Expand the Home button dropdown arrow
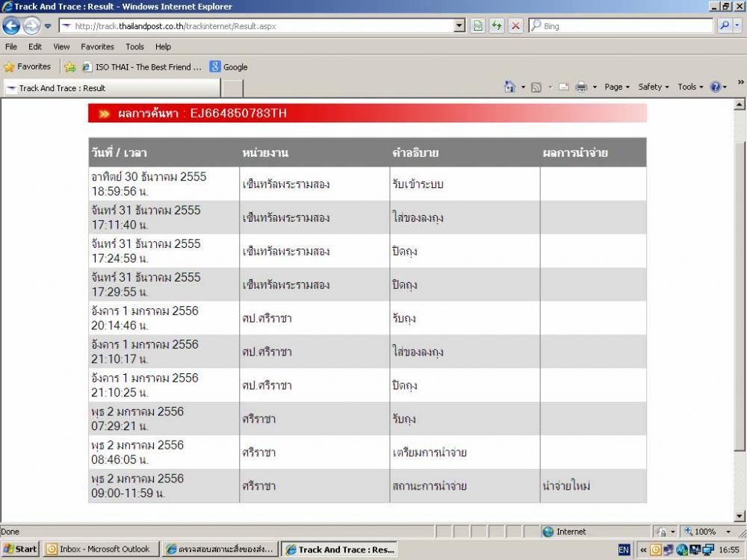 click(x=523, y=87)
